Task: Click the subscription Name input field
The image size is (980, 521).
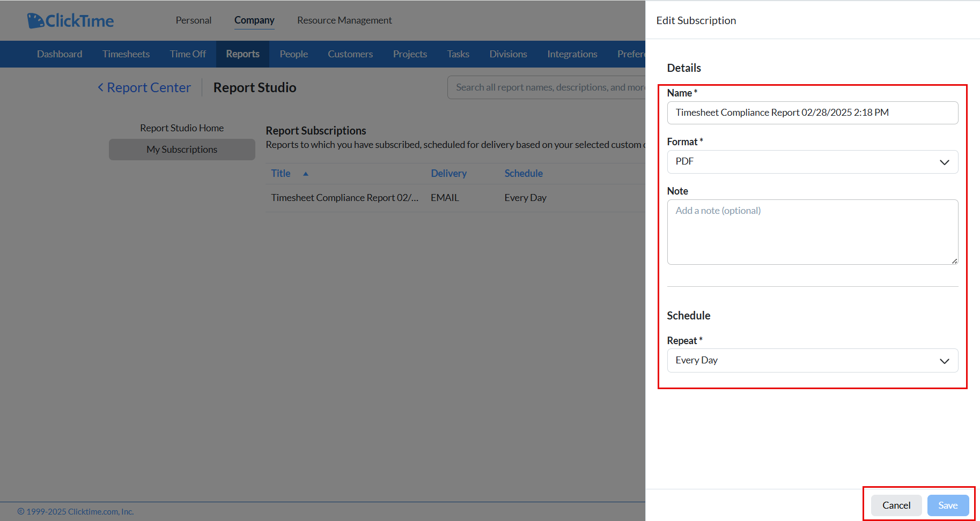Action: pos(812,113)
